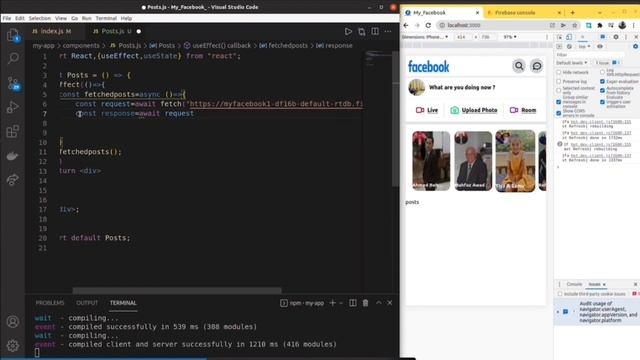Viewport: 640px width, 360px height.
Task: Disable Show CORS errors in console
Action: [559, 113]
